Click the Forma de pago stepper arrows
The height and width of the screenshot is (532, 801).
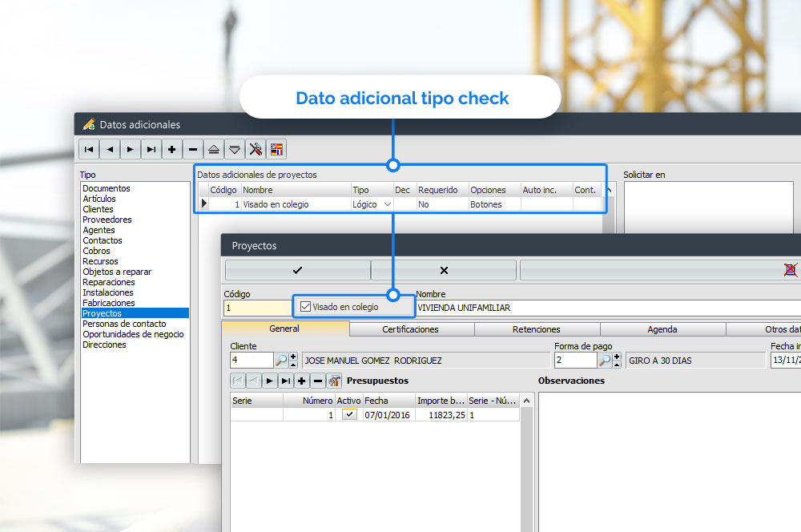click(x=617, y=361)
